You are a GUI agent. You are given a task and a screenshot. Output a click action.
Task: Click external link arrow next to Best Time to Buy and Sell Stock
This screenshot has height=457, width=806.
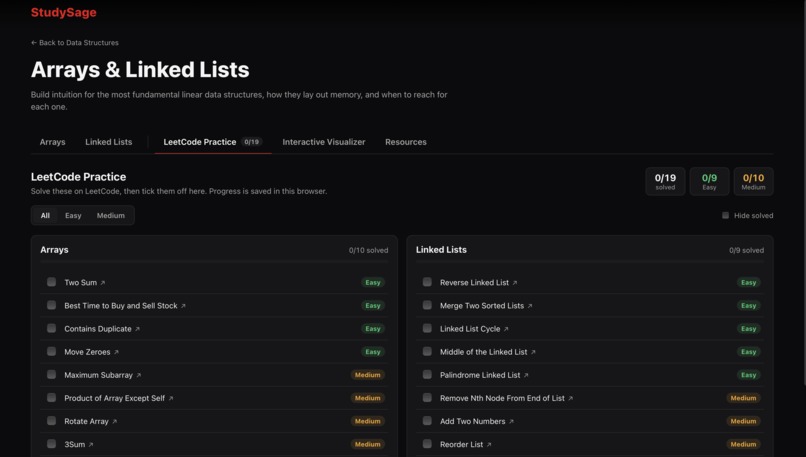pos(183,306)
